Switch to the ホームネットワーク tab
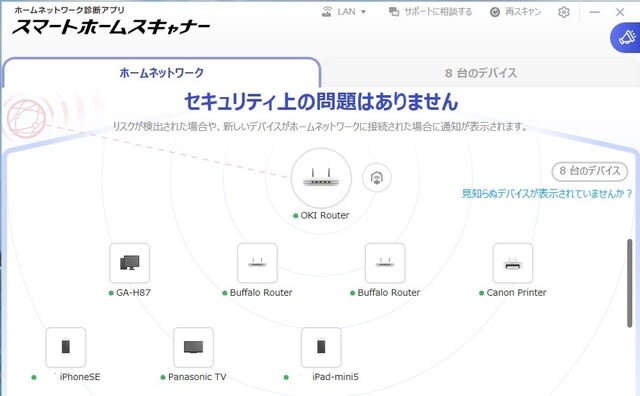The image size is (640, 396). click(161, 73)
